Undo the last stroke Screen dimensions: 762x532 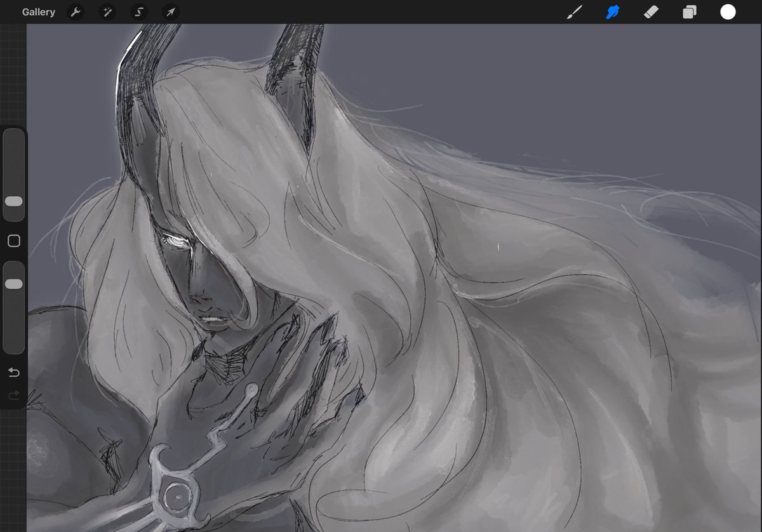[x=14, y=372]
